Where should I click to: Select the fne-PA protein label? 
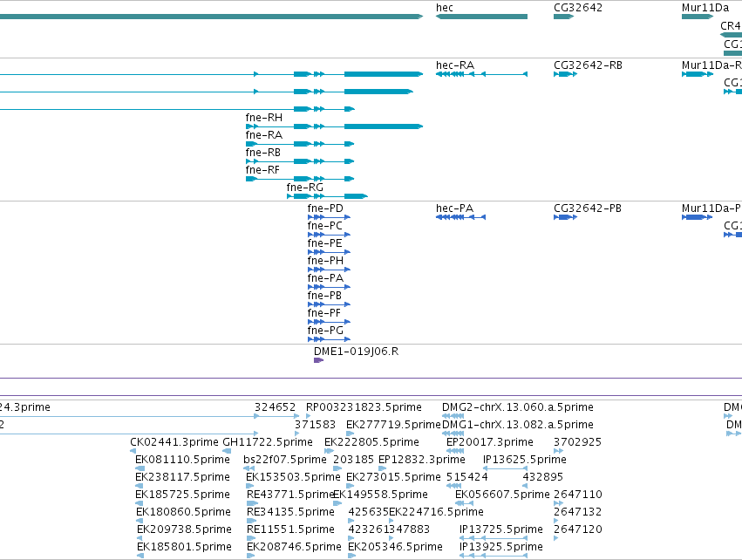pos(325,278)
